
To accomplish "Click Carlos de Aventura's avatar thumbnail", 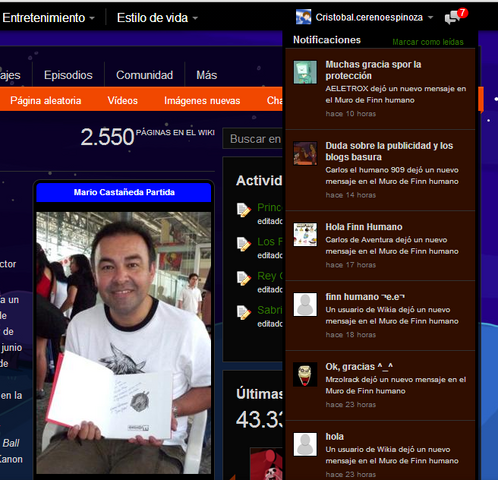I will [305, 235].
